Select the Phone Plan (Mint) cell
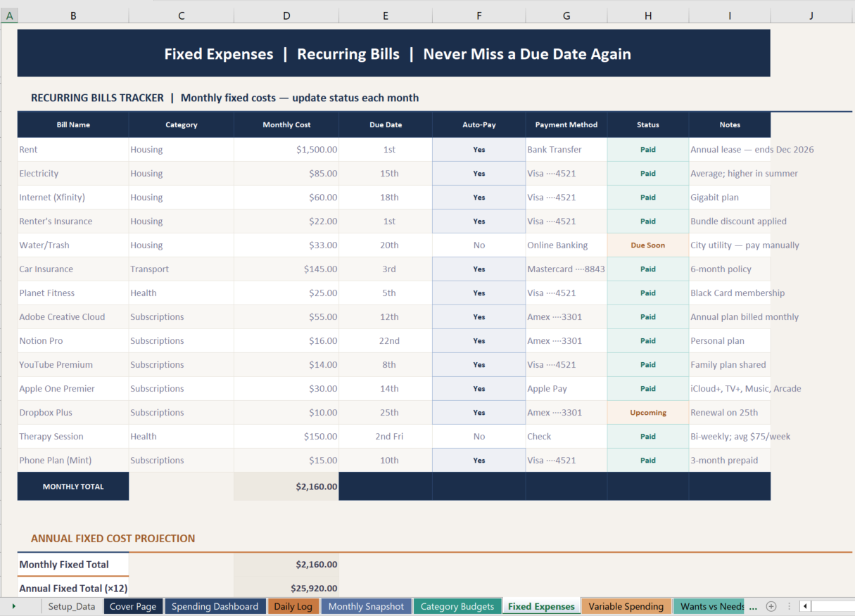Screen dimensions: 855x616 coord(73,461)
